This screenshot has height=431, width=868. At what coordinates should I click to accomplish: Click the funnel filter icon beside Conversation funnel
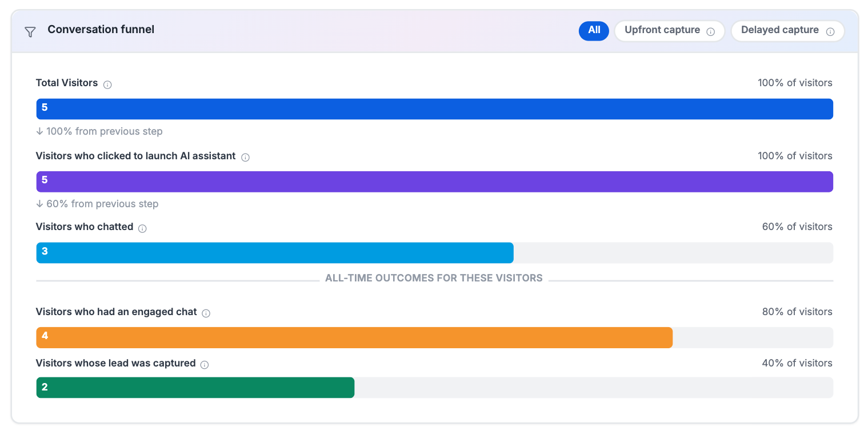pyautogui.click(x=30, y=32)
